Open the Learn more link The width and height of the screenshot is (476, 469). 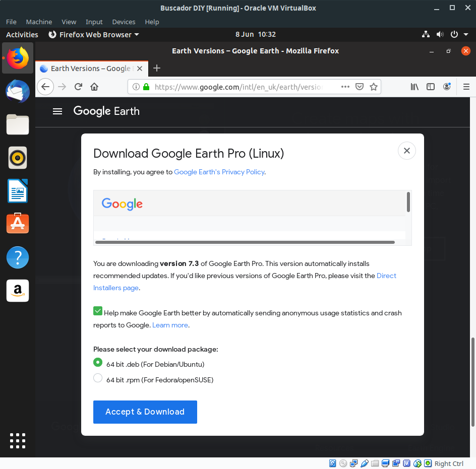[170, 325]
